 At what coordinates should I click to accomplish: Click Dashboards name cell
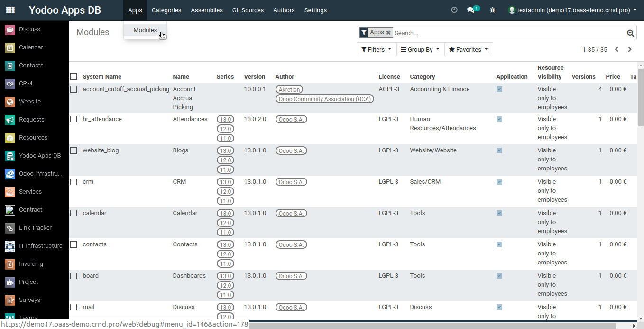point(189,276)
